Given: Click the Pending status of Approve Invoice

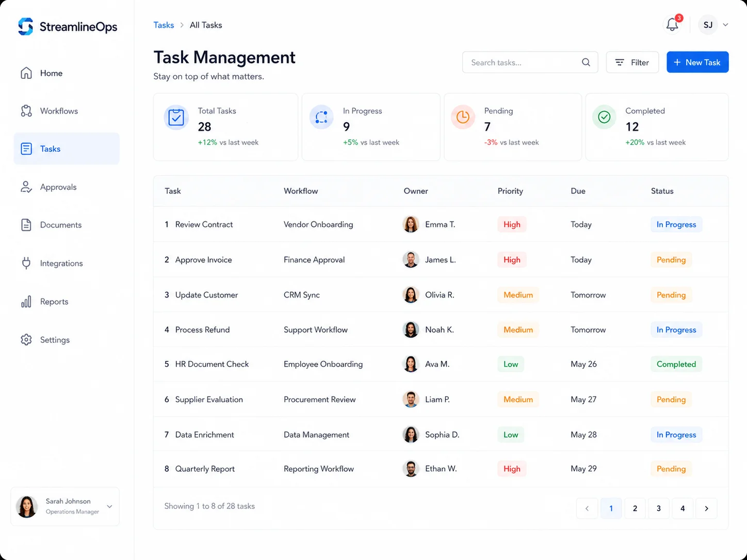Looking at the screenshot, I should click(671, 260).
